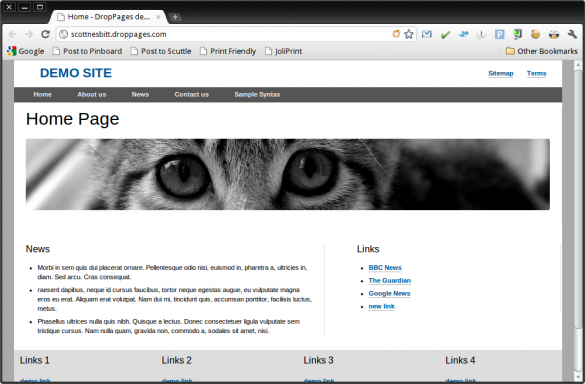Image resolution: width=585 pixels, height=384 pixels.
Task: Open the Google bookmark
Action: point(26,51)
